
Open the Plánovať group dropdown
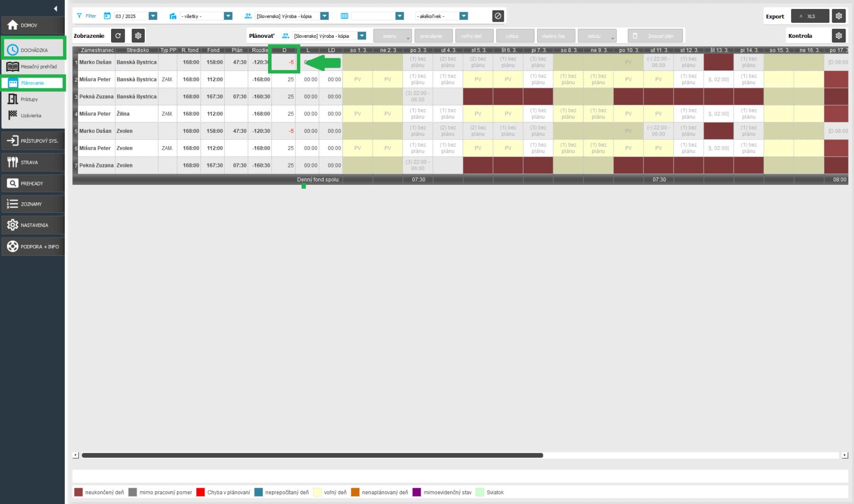coord(362,36)
